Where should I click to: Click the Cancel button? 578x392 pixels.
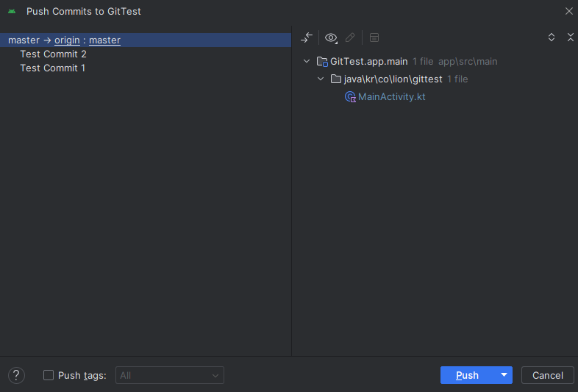click(x=547, y=375)
